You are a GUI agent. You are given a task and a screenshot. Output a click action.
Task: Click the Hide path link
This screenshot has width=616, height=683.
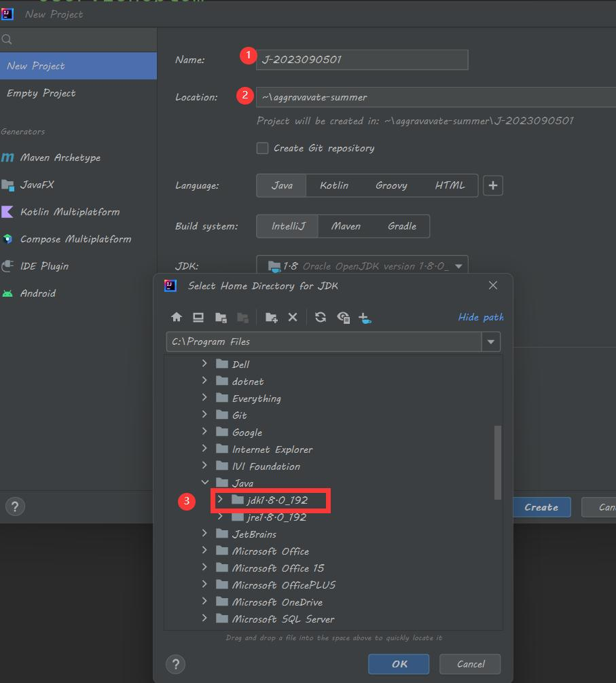481,317
